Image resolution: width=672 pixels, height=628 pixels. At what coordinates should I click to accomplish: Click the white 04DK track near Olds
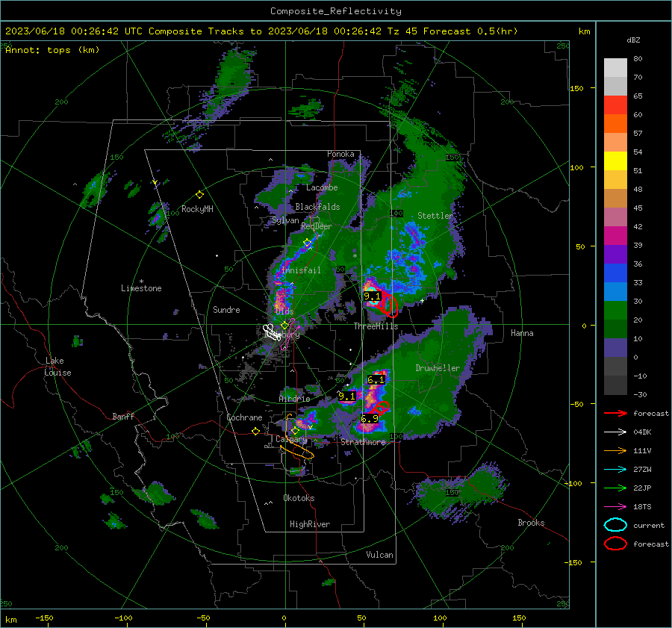(272, 332)
